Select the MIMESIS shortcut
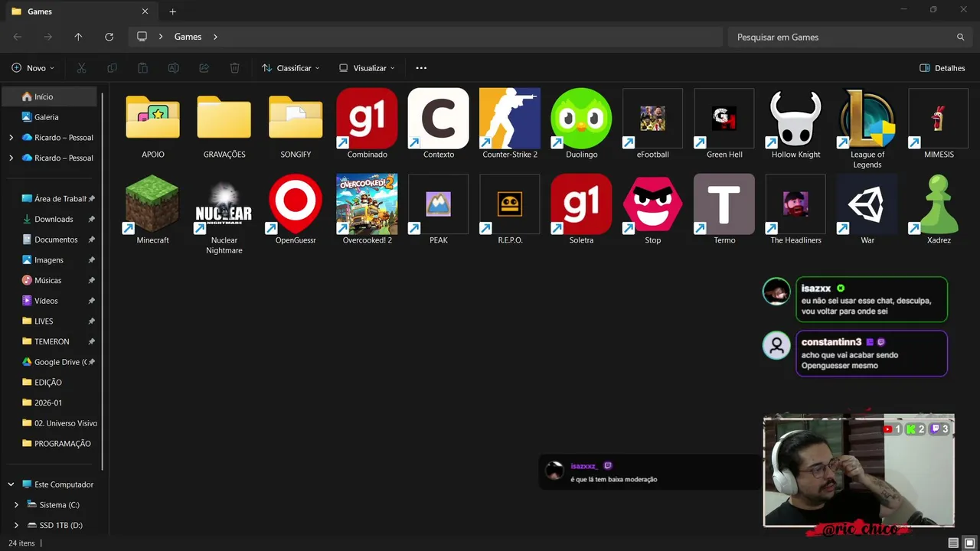The width and height of the screenshot is (980, 551). tap(939, 118)
